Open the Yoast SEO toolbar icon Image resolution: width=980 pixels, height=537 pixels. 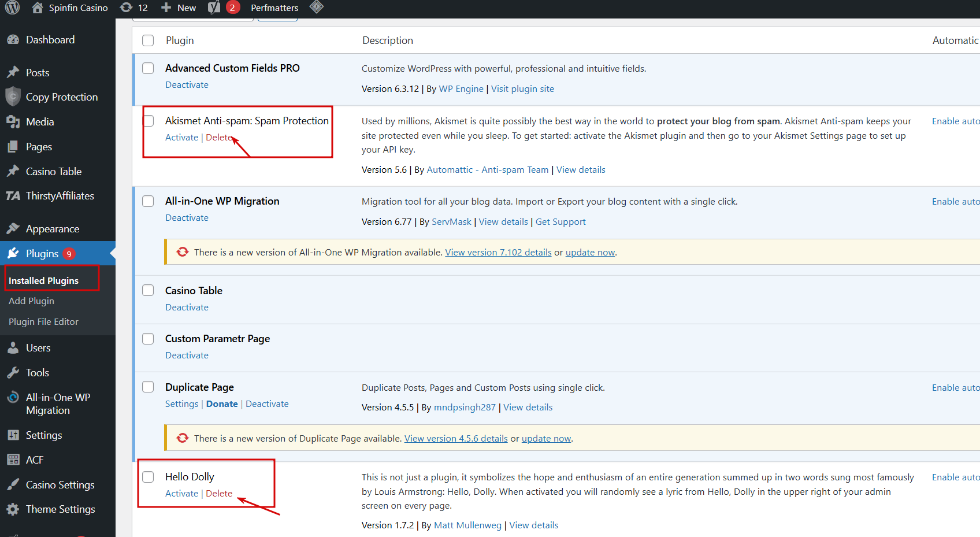214,8
